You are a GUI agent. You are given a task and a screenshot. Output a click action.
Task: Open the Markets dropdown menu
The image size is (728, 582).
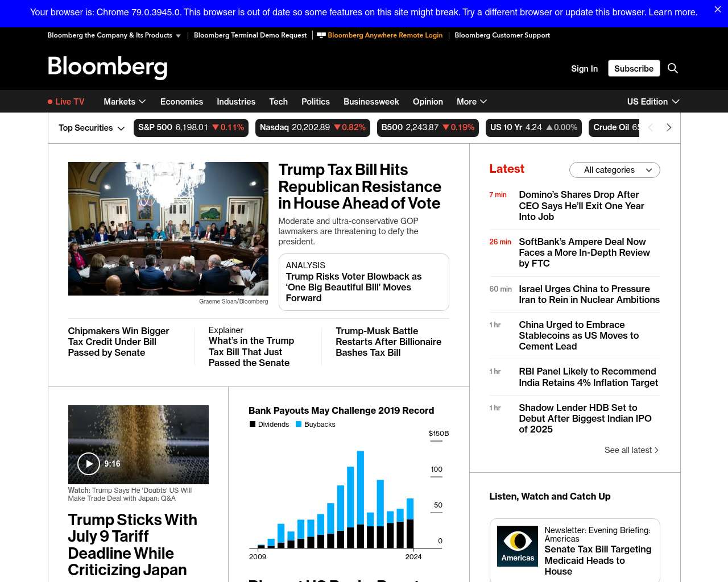pyautogui.click(x=125, y=102)
